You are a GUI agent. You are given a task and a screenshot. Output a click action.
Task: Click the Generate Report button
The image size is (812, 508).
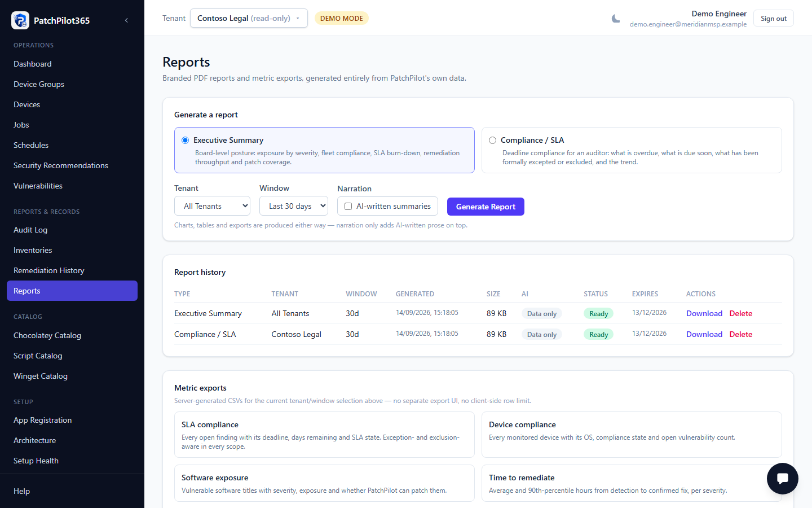[x=486, y=207]
